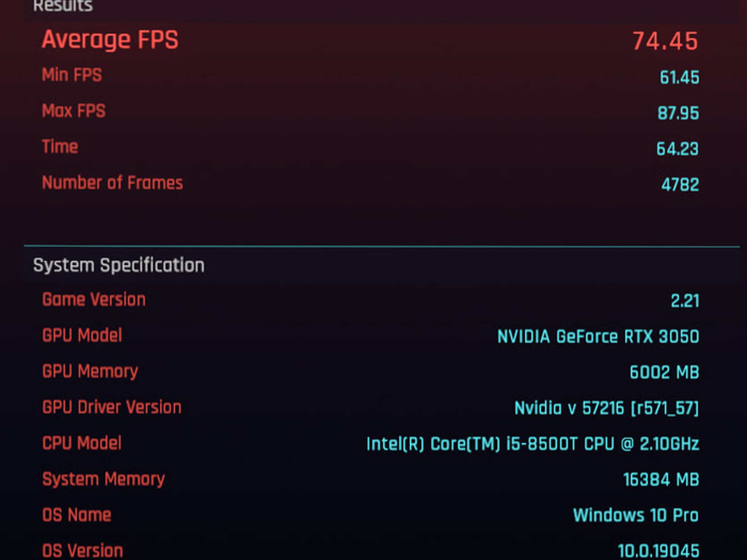The image size is (747, 560).
Task: Click the 4782 frames count value
Action: [680, 184]
